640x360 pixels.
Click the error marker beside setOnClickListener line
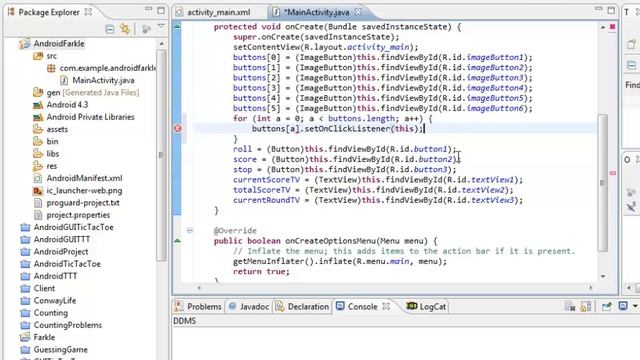tap(178, 129)
